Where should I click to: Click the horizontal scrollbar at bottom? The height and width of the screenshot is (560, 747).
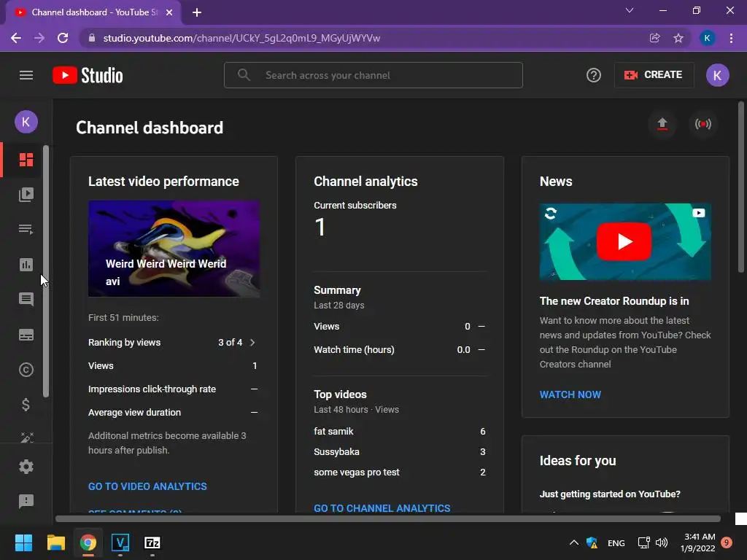pyautogui.click(x=388, y=518)
